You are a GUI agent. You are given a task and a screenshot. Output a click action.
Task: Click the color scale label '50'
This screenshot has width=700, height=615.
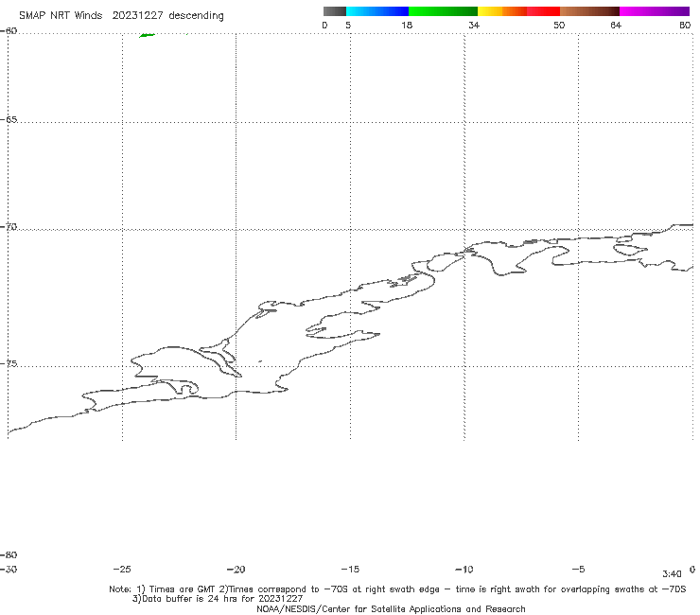(x=559, y=25)
